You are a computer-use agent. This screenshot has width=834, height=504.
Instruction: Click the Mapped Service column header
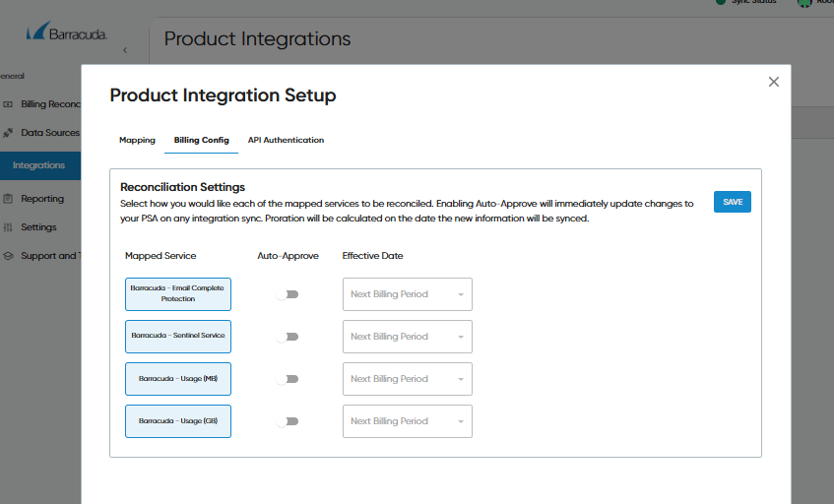coord(160,256)
